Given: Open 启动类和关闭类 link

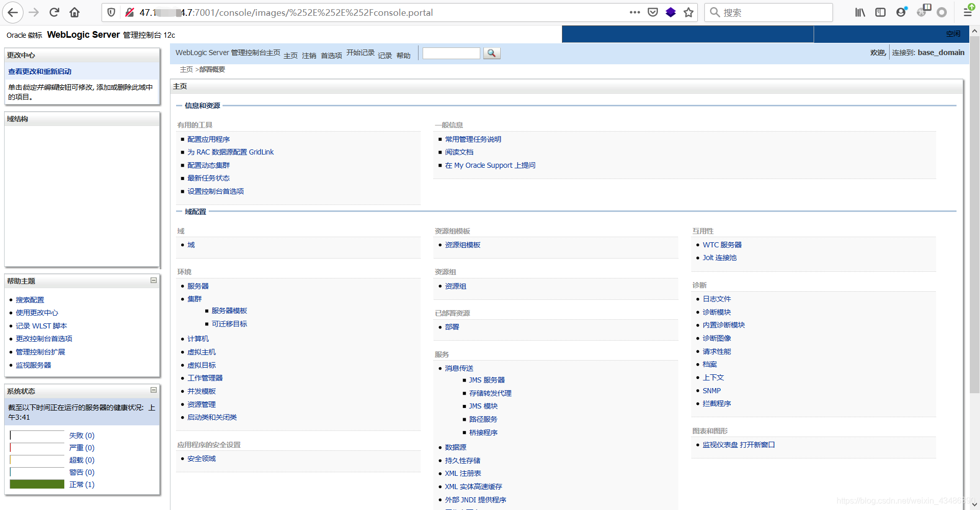Looking at the screenshot, I should click(x=212, y=417).
